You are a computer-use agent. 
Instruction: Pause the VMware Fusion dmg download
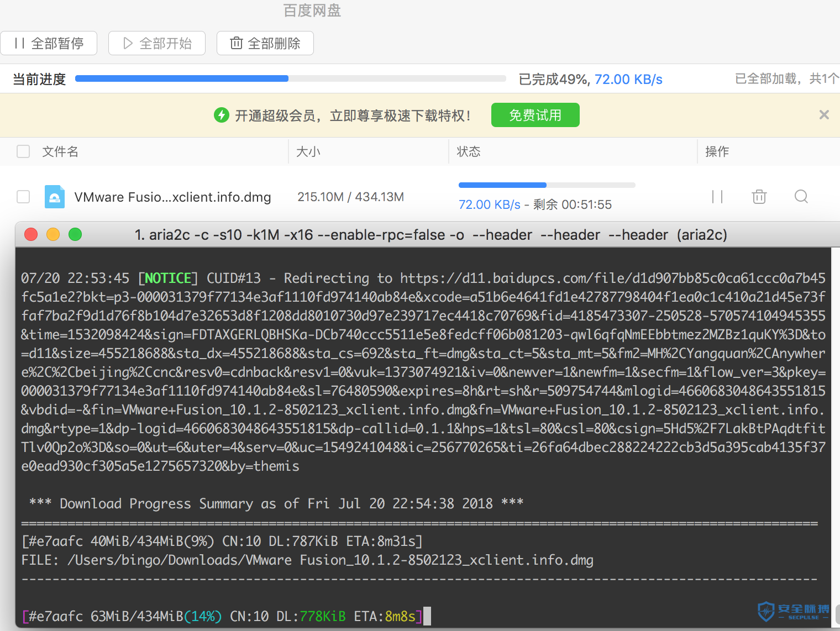coord(717,197)
